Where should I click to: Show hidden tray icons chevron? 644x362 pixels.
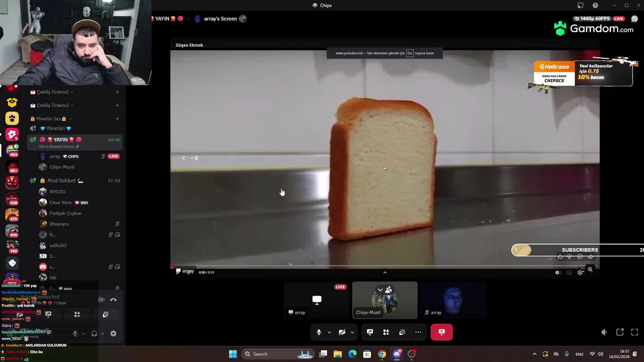click(534, 354)
